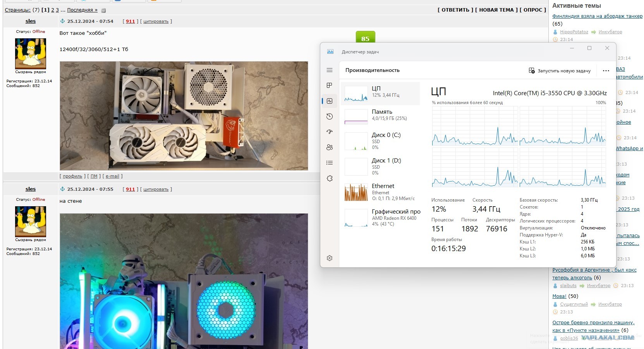Open sles profile from the 07:54 post
The height and width of the screenshot is (349, 644).
click(x=31, y=21)
